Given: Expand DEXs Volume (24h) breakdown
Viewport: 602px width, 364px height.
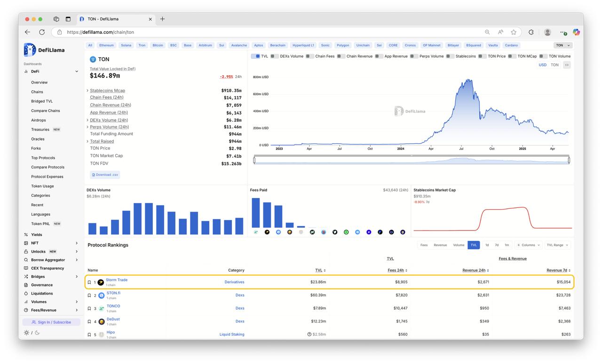Looking at the screenshot, I should [x=87, y=120].
